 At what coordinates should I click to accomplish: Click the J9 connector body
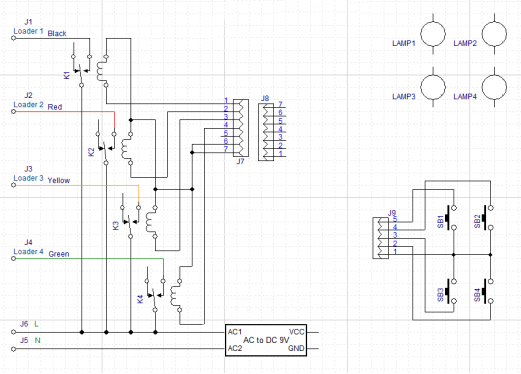pyautogui.click(x=380, y=238)
